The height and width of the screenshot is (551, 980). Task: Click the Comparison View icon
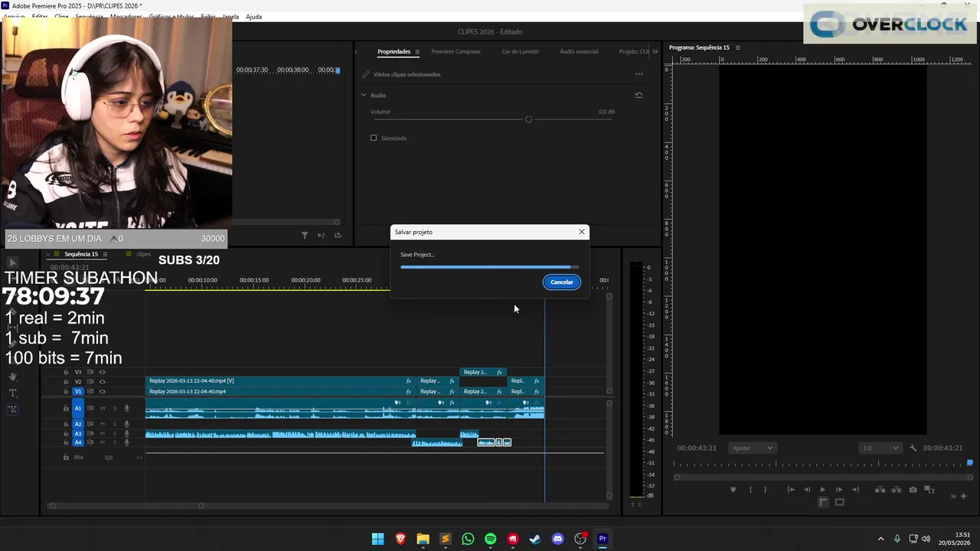point(929,490)
